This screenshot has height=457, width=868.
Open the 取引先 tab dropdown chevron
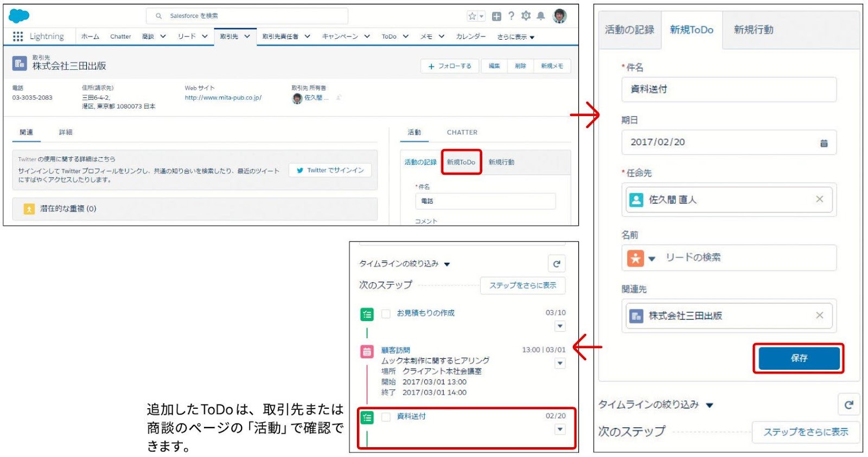(247, 36)
